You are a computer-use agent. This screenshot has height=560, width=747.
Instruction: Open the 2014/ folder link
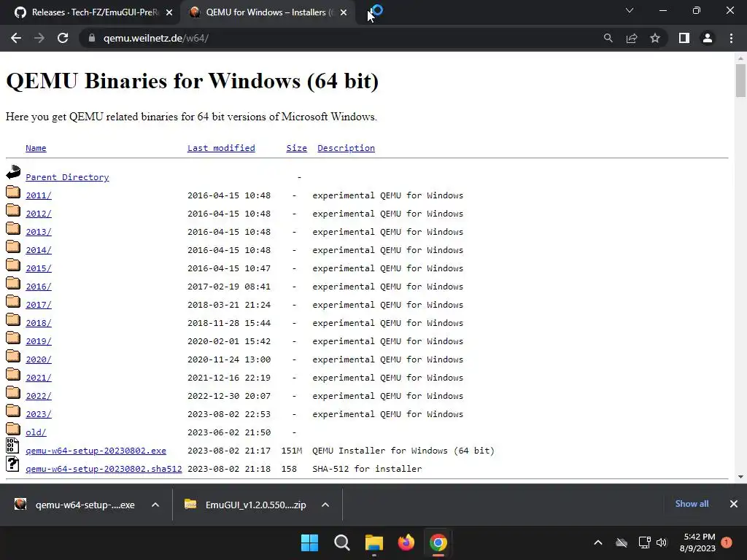tap(39, 250)
